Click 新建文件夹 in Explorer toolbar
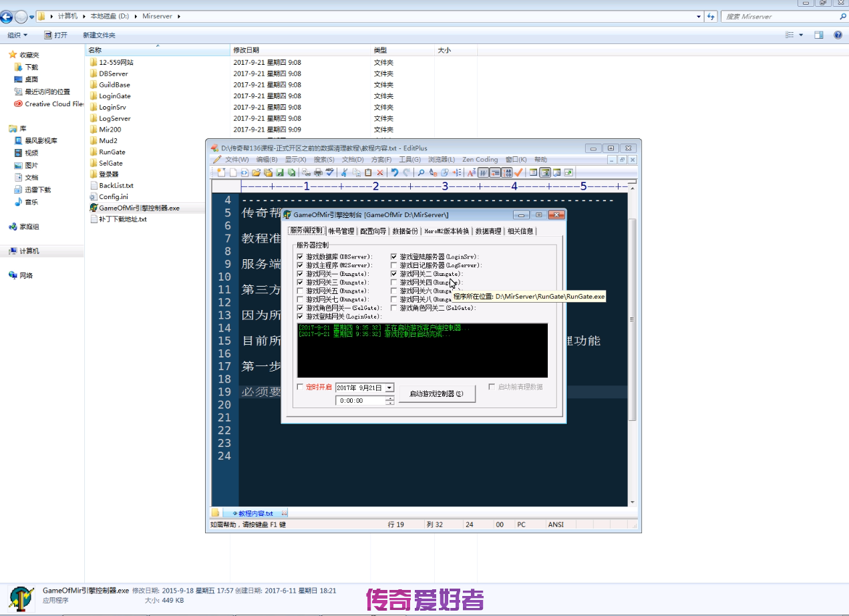849x616 pixels. coord(99,35)
